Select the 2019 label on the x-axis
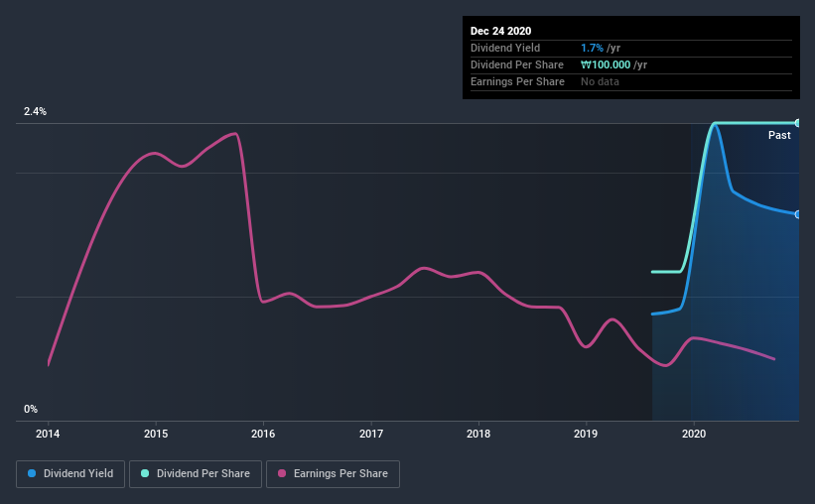Screen dimensions: 815x504 586,434
